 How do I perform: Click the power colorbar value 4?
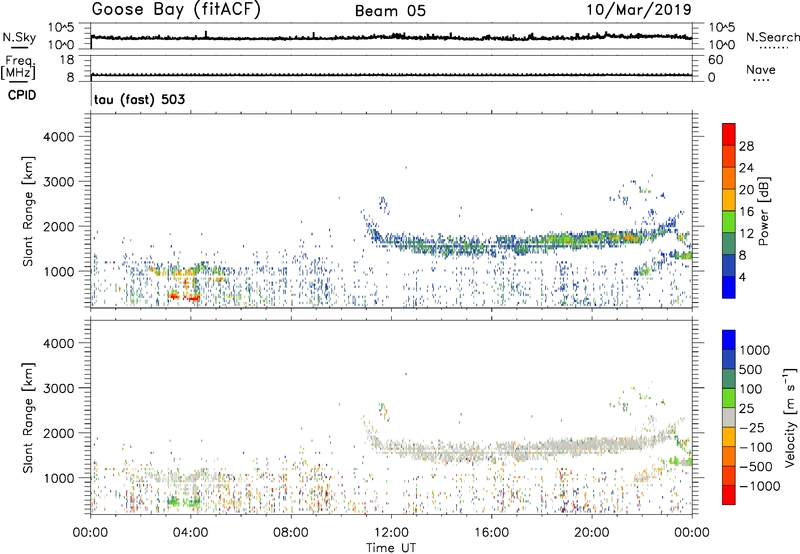point(743,278)
